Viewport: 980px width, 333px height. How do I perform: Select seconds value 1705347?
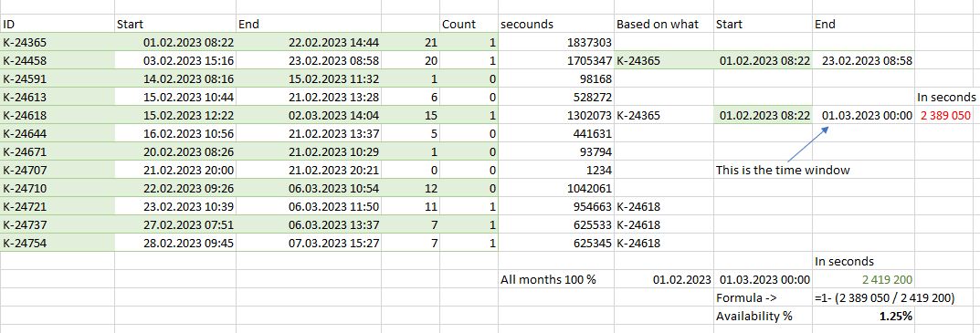click(x=555, y=60)
